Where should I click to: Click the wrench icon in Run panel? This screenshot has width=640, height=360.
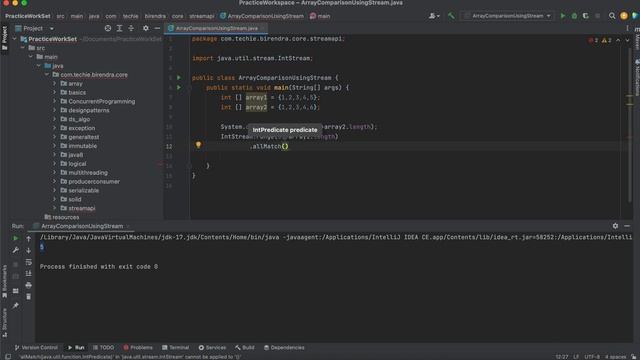pos(16,250)
